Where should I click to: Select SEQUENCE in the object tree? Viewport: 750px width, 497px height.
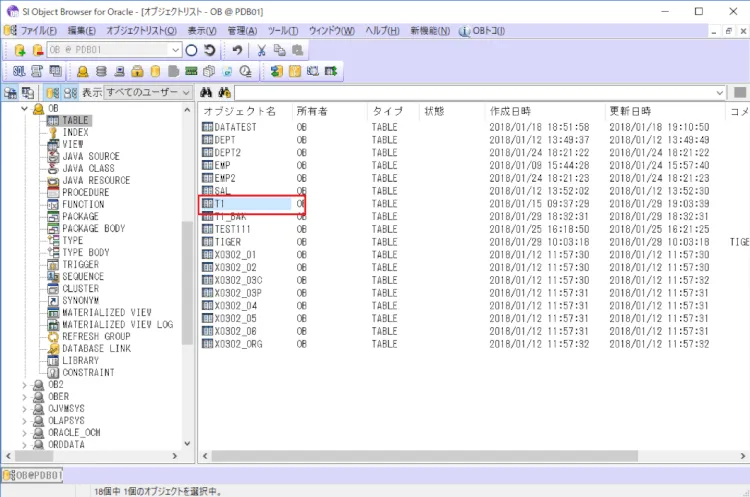[x=83, y=276]
